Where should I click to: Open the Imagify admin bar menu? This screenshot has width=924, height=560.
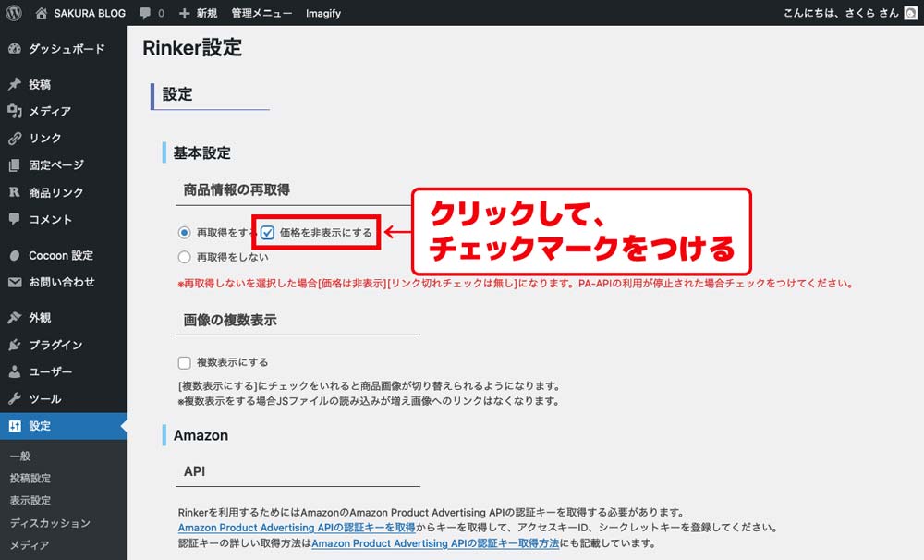click(322, 13)
